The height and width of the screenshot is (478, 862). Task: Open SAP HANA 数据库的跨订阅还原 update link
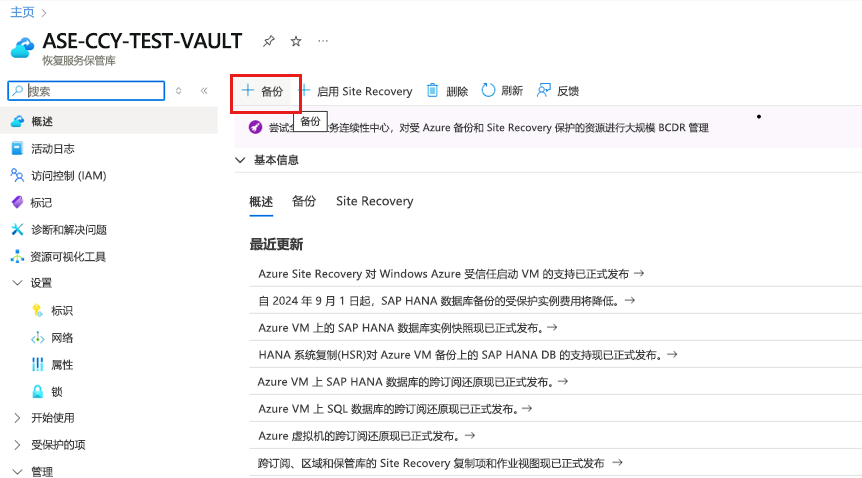point(413,382)
